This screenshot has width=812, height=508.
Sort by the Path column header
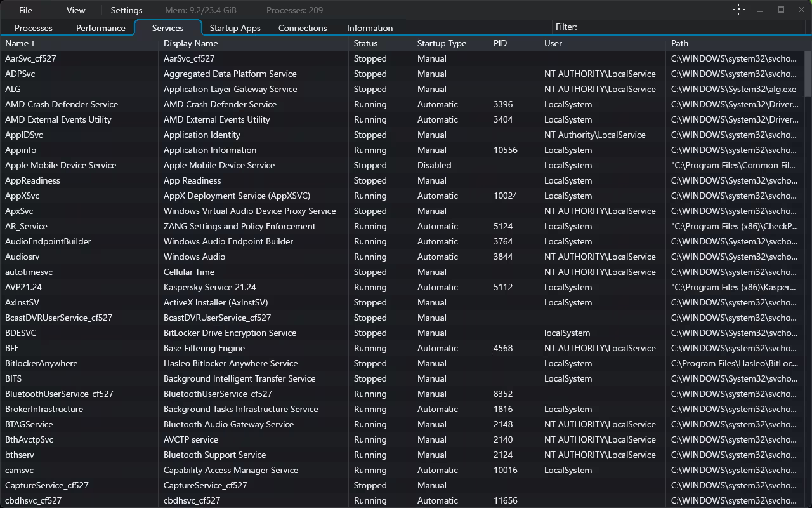736,43
